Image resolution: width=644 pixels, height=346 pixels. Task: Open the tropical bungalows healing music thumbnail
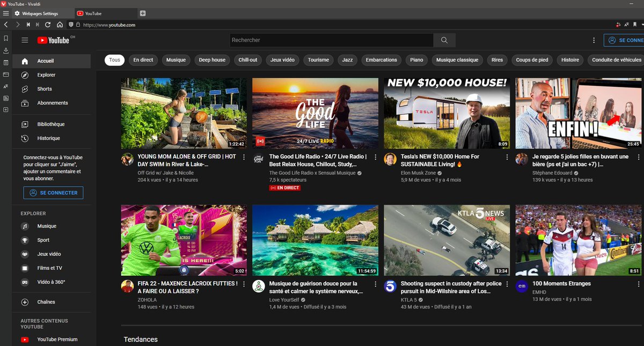316,240
